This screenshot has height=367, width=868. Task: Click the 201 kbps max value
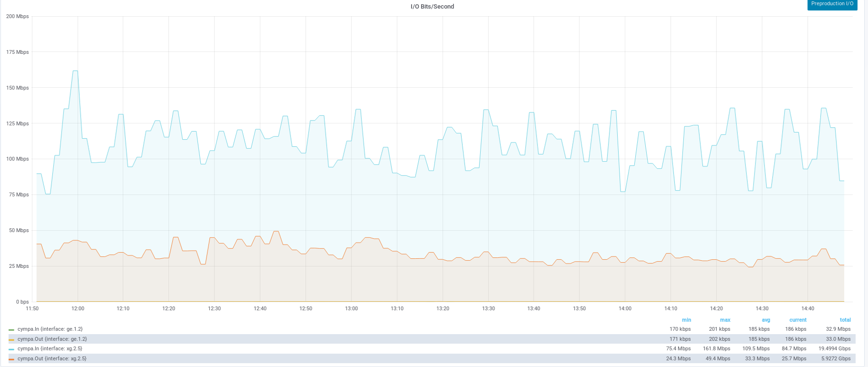(720, 329)
